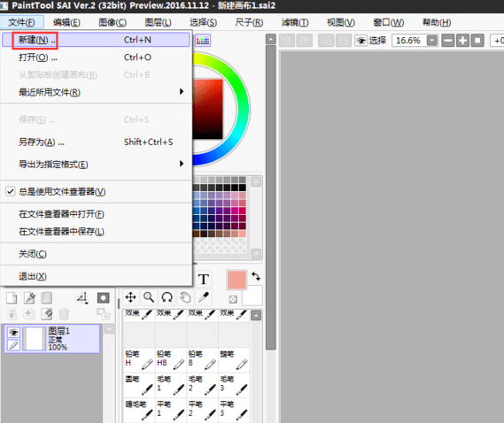Select the Rotate view tool
Screen dimensions: 504x423
pos(167,297)
